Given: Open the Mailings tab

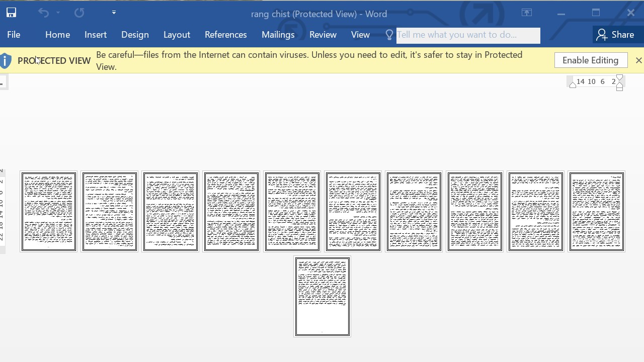Looking at the screenshot, I should [278, 35].
